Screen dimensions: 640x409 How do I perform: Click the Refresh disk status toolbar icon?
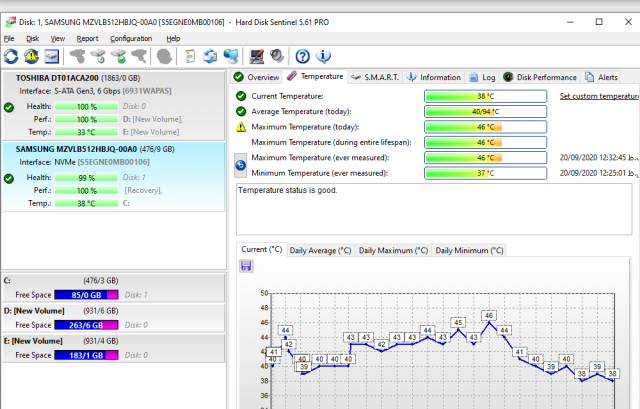[x=11, y=56]
